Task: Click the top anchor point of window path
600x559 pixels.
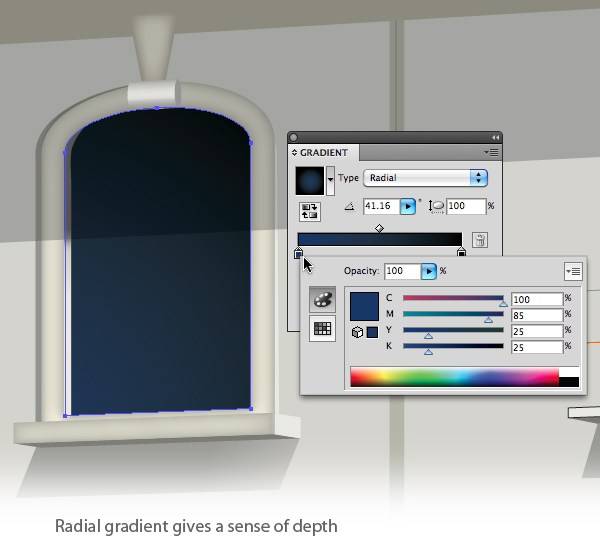Action: pyautogui.click(x=157, y=108)
